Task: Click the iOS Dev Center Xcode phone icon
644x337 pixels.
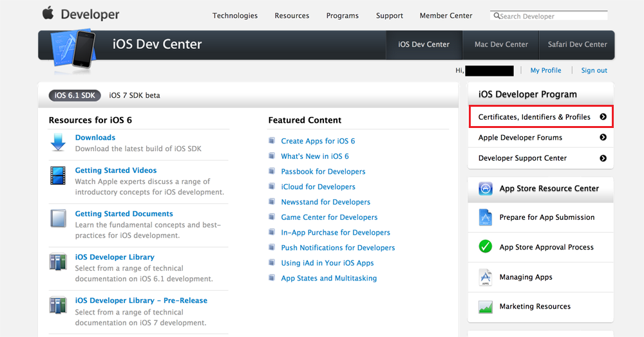Action: [x=73, y=50]
